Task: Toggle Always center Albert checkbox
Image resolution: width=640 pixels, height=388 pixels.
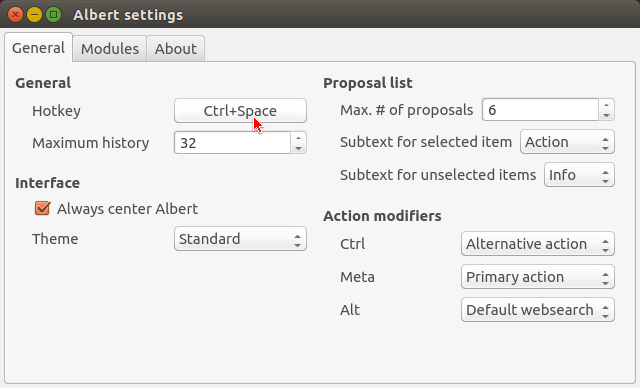Action: [x=42, y=208]
